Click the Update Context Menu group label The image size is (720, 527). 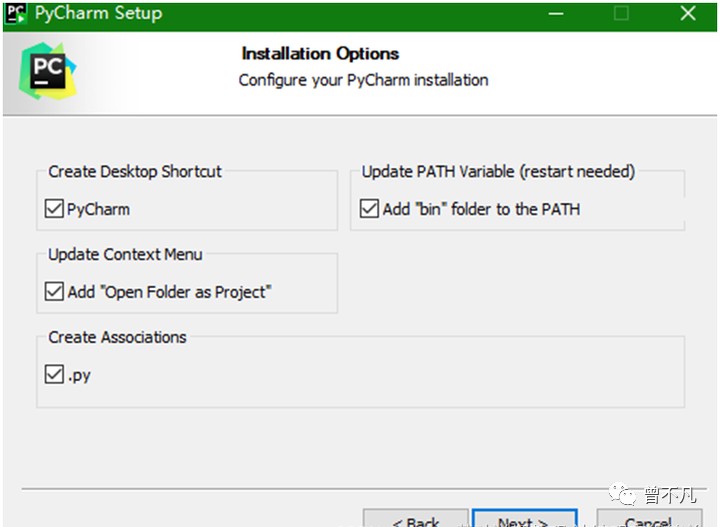125,254
